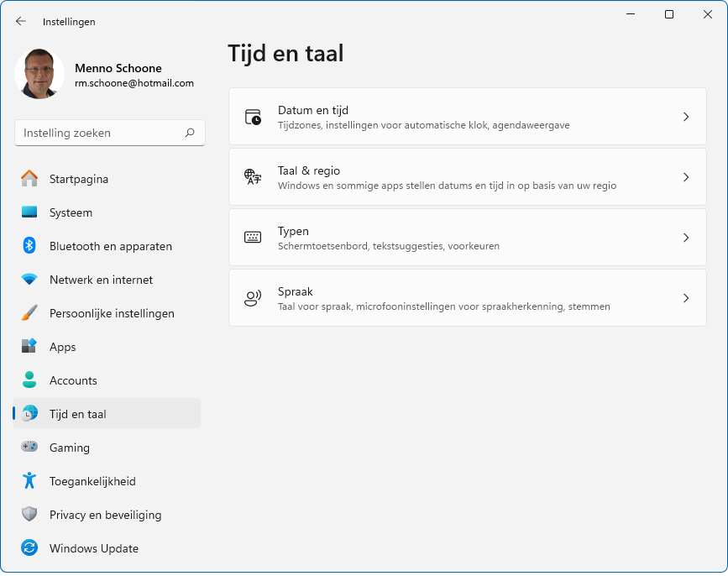
Task: Click the Menno Schoone account name
Action: click(118, 68)
